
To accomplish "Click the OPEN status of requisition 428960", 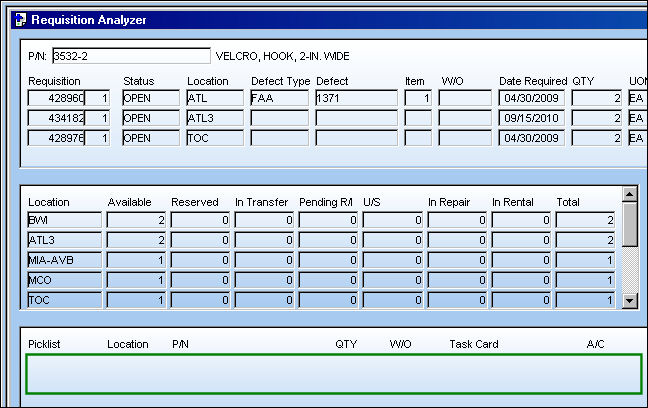I will (x=151, y=98).
